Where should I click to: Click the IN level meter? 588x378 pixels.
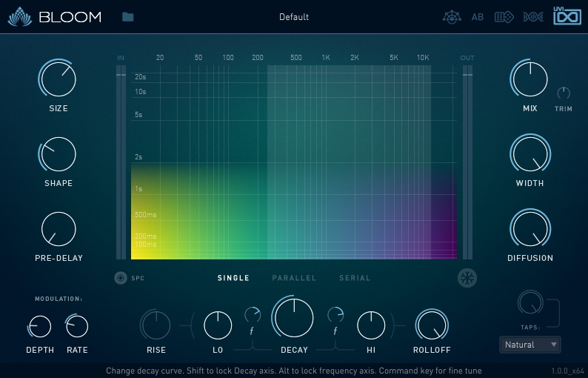tap(121, 162)
